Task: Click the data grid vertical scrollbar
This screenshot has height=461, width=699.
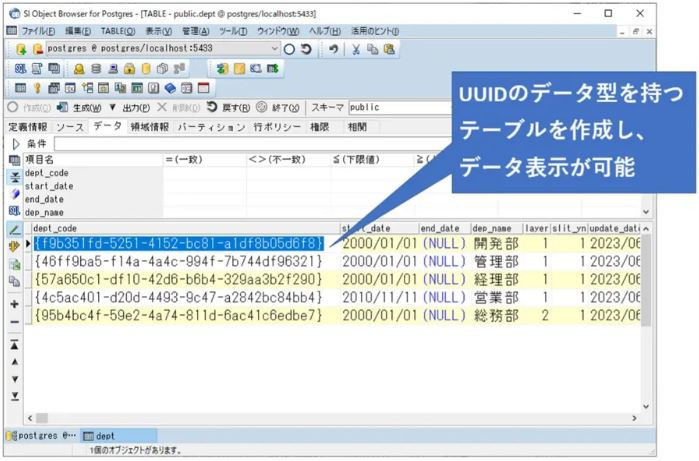Action: click(x=646, y=317)
